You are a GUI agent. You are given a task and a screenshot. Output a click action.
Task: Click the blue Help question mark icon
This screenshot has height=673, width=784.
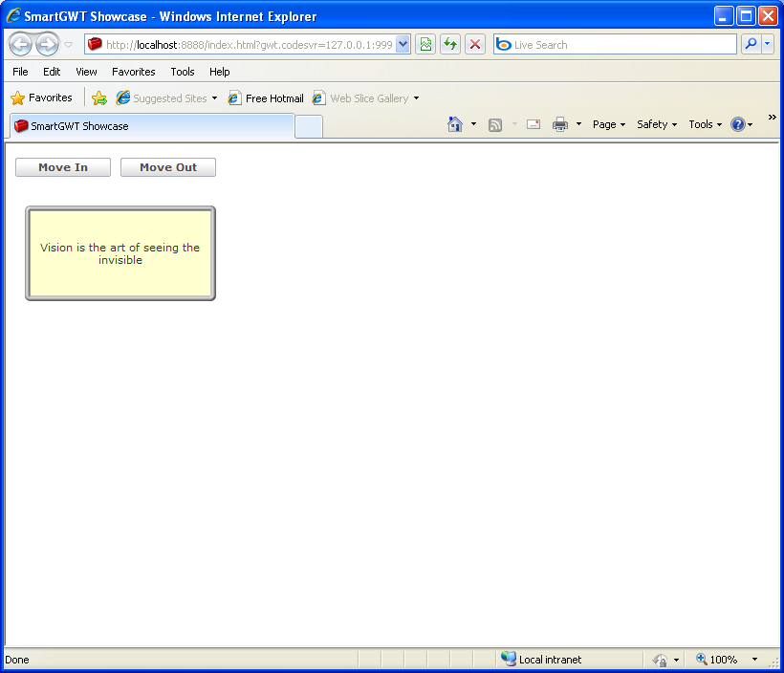[x=738, y=124]
